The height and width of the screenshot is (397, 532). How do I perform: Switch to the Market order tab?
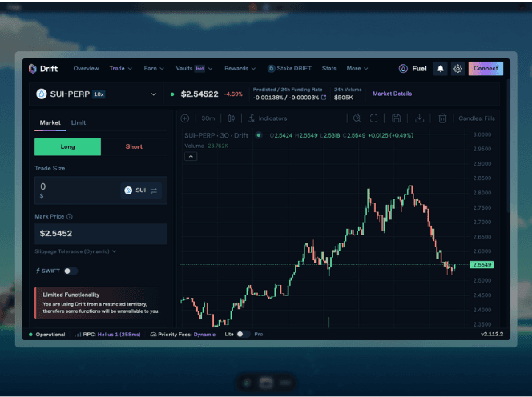tap(50, 122)
